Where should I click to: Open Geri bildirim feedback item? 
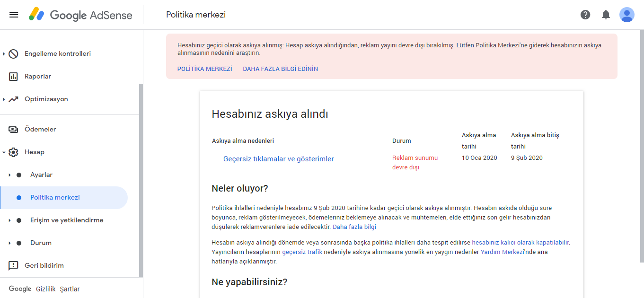(x=44, y=265)
